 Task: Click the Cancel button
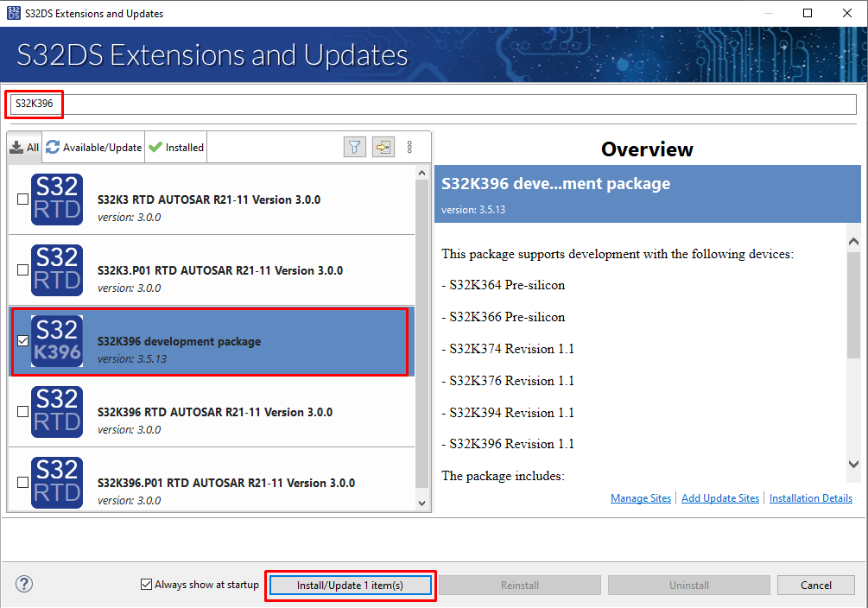coord(815,586)
